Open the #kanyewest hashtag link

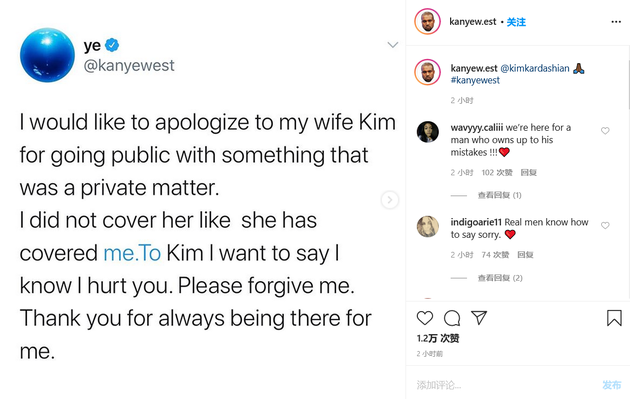475,80
